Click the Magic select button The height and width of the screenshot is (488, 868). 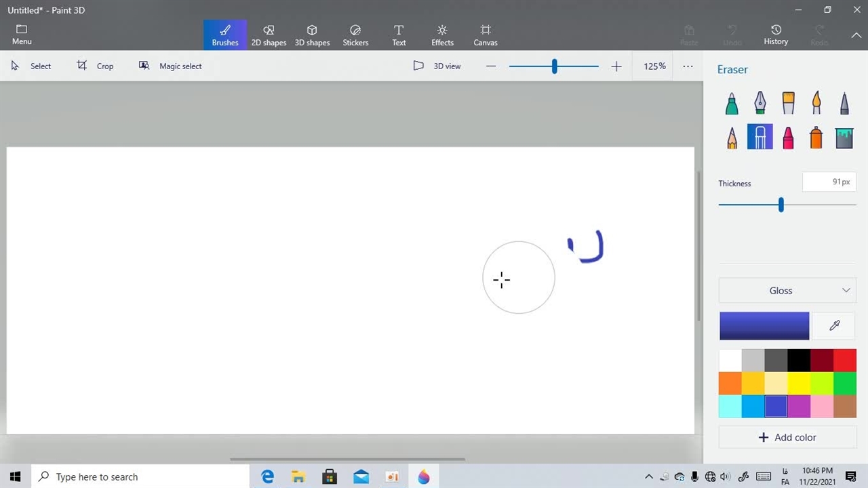click(x=170, y=66)
